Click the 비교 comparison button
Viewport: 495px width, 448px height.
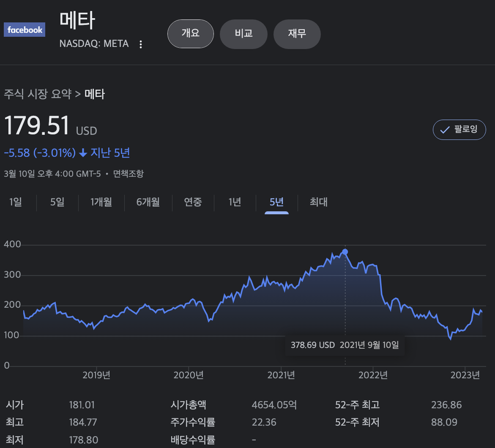click(243, 34)
